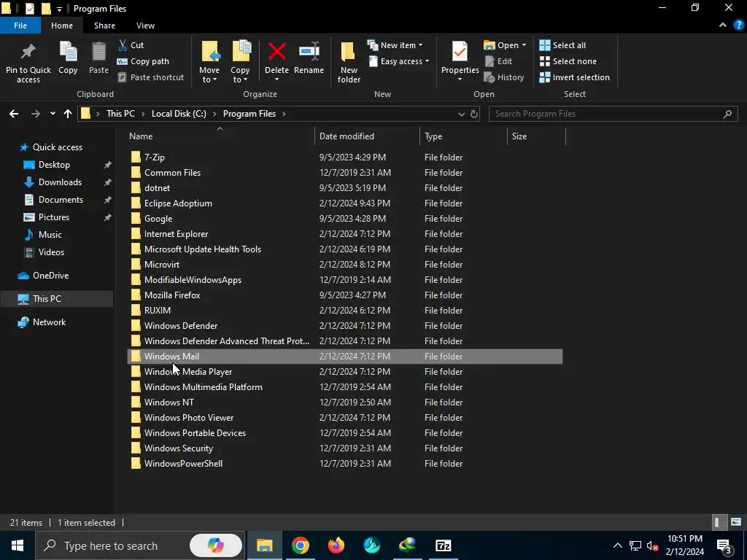Open the notification center icon
This screenshot has width=747, height=560.
coord(724,545)
